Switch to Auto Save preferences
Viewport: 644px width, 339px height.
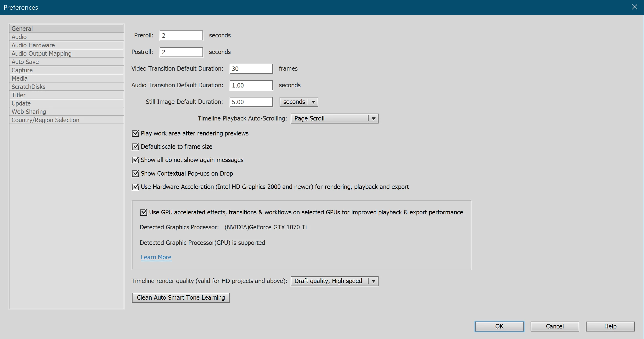[25, 62]
